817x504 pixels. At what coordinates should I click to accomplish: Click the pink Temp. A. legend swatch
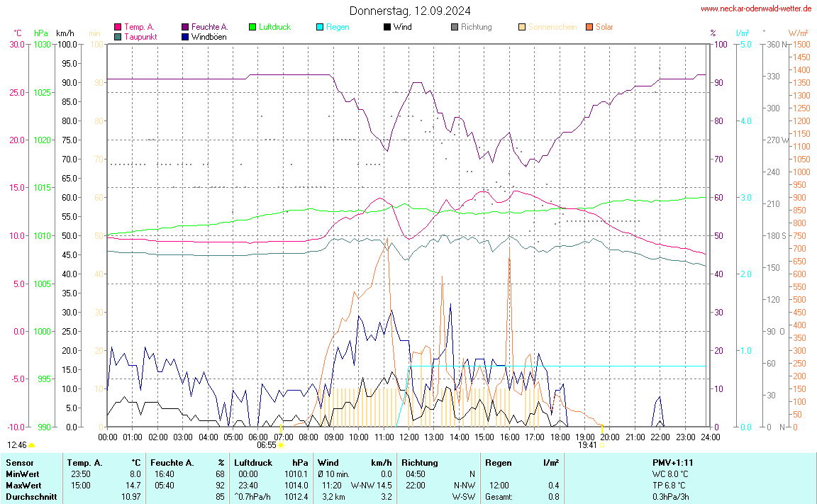(118, 27)
